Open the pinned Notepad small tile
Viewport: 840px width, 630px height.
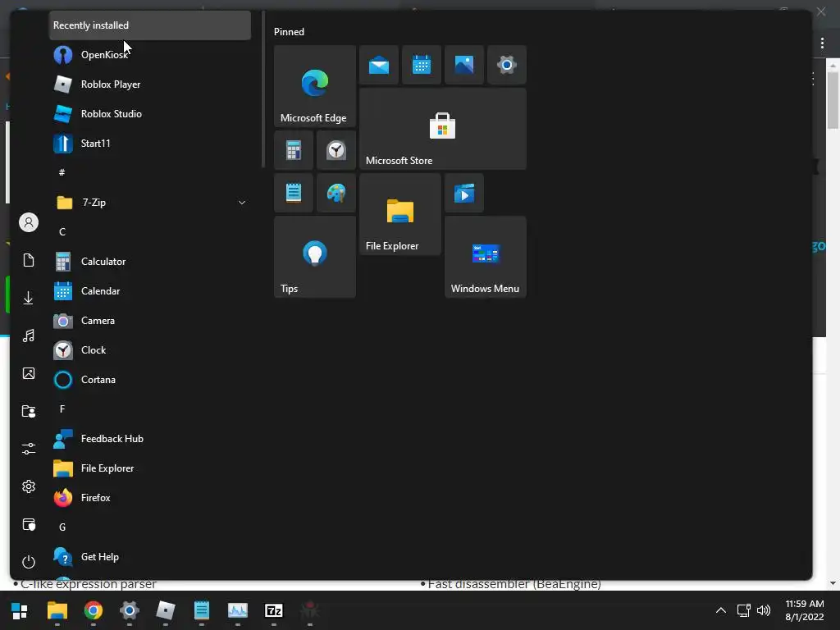[x=294, y=193]
